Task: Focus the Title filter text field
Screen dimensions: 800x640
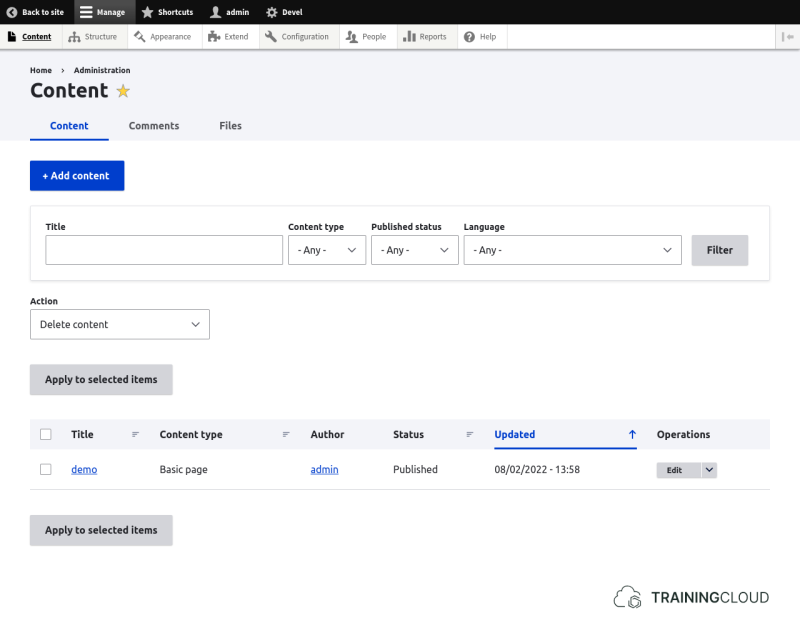Action: coord(164,250)
